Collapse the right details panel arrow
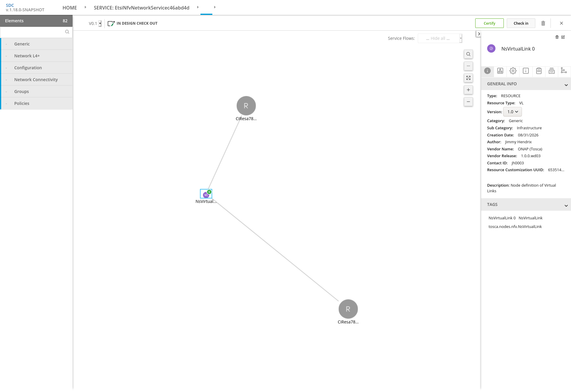Image resolution: width=571 pixels, height=392 pixels. 479,34
